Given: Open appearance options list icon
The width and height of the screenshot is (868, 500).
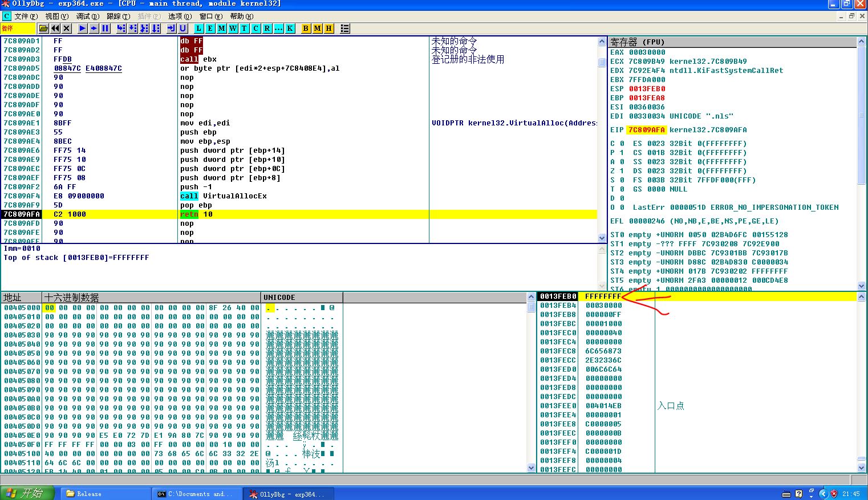Looking at the screenshot, I should pyautogui.click(x=345, y=28).
